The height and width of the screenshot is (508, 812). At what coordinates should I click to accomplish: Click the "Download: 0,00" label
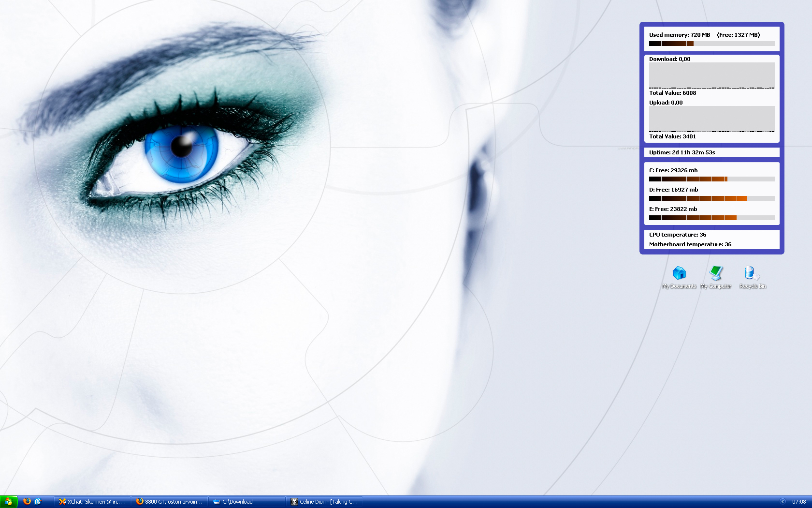point(670,59)
